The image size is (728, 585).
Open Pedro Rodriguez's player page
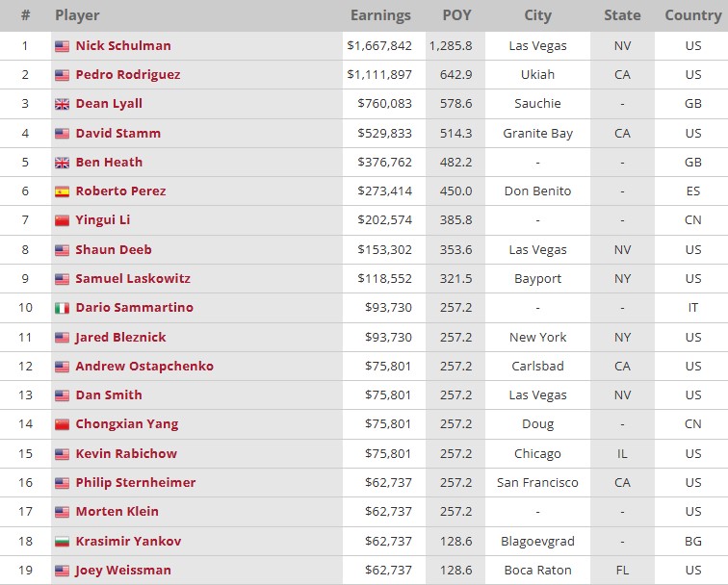[128, 75]
